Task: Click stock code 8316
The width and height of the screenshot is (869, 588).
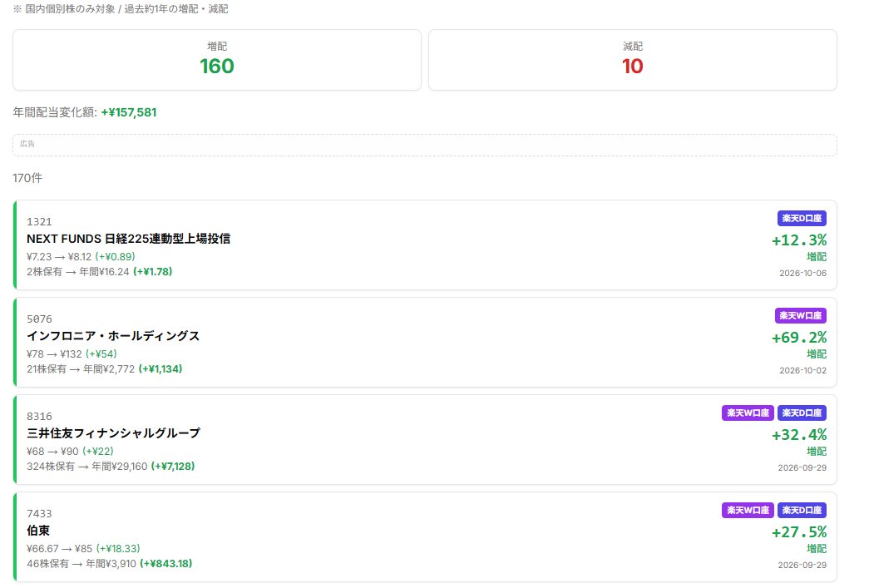Action: [x=39, y=416]
